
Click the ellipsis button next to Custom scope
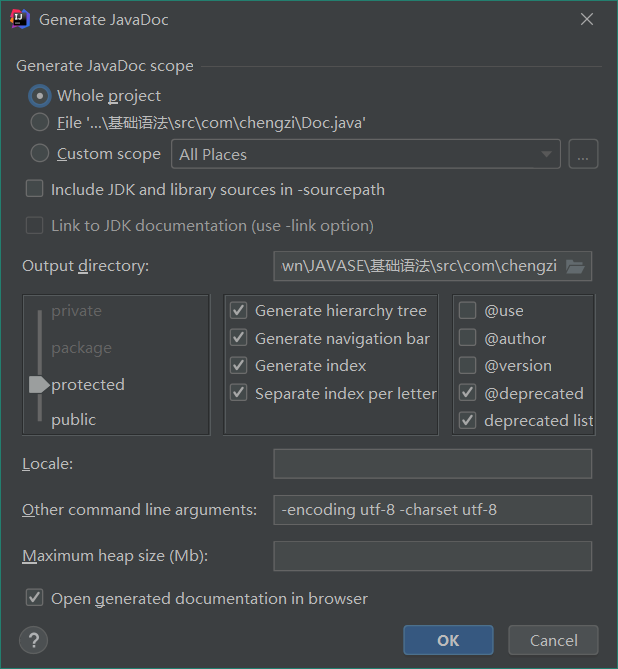pyautogui.click(x=583, y=154)
